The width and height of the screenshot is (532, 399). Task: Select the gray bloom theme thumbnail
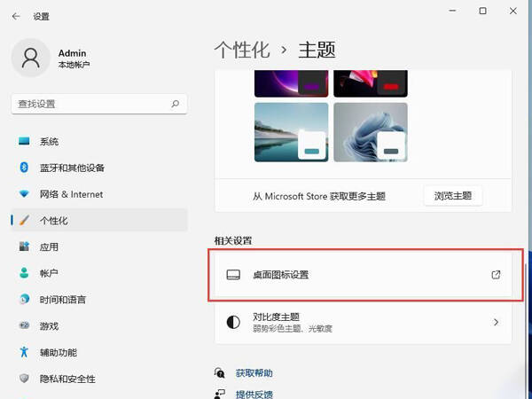coord(371,132)
